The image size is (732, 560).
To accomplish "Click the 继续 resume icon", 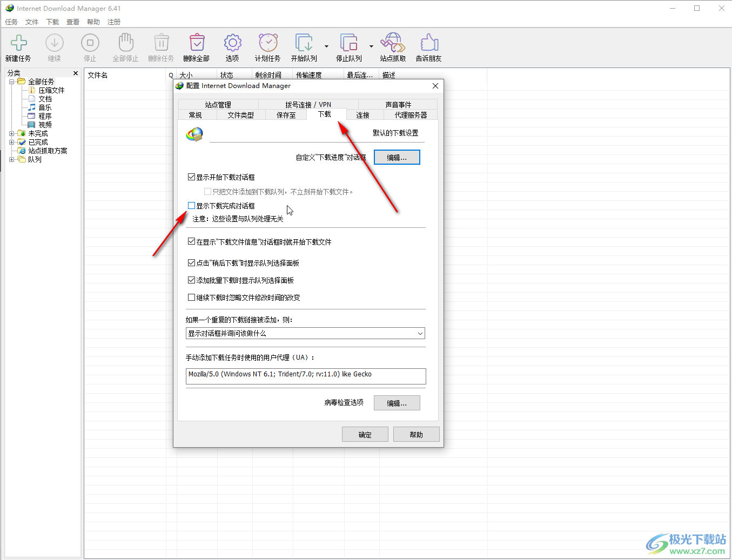I will 55,43.
